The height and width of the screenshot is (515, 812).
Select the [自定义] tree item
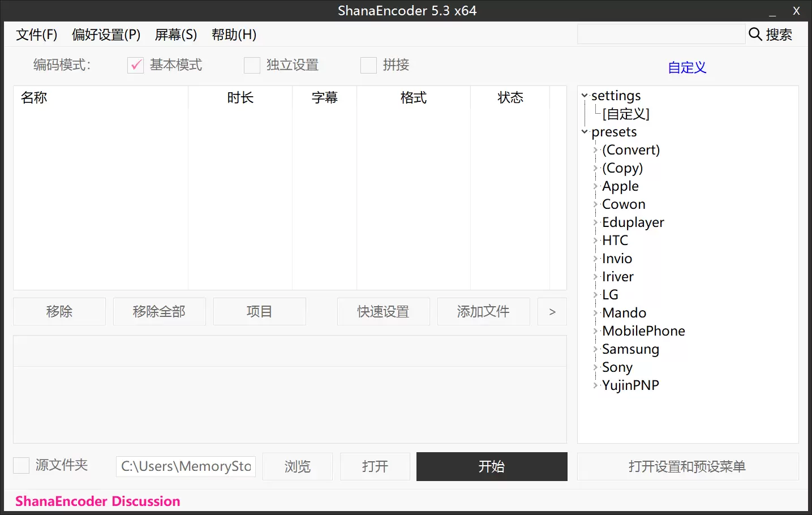626,114
